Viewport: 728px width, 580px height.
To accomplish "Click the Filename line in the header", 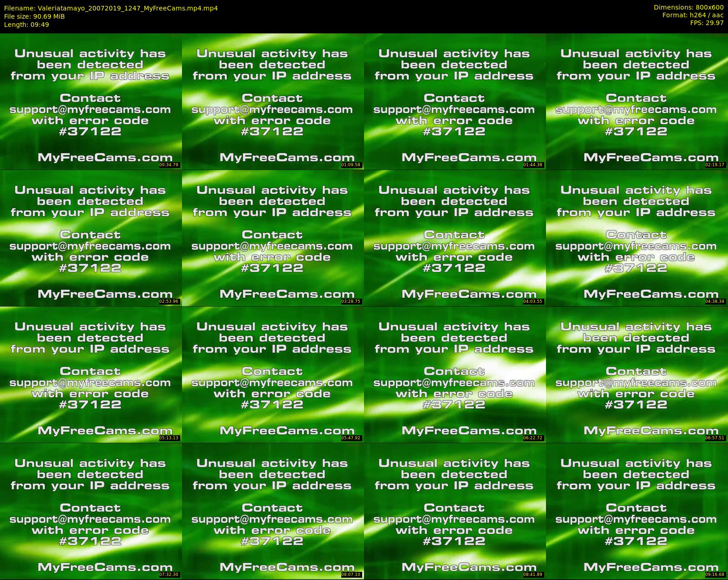I will [111, 8].
